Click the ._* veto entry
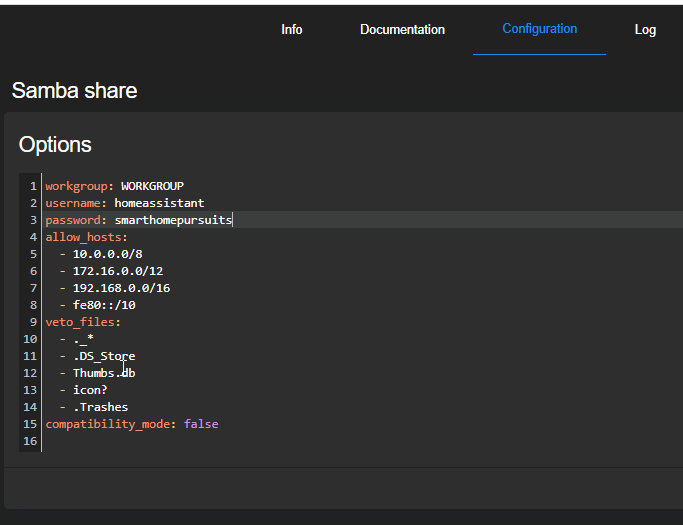 83,339
